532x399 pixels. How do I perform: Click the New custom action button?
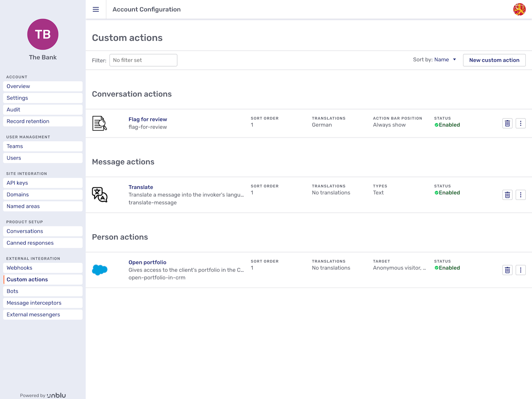(x=494, y=60)
